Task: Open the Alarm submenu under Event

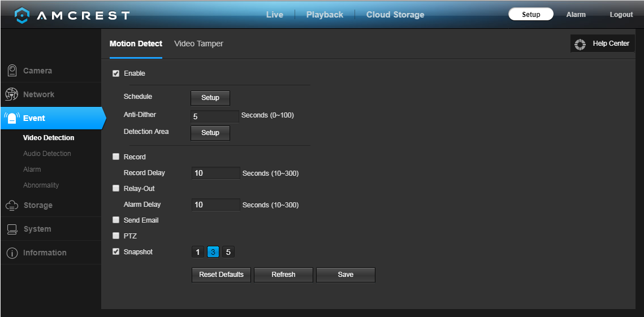Action: click(x=32, y=170)
